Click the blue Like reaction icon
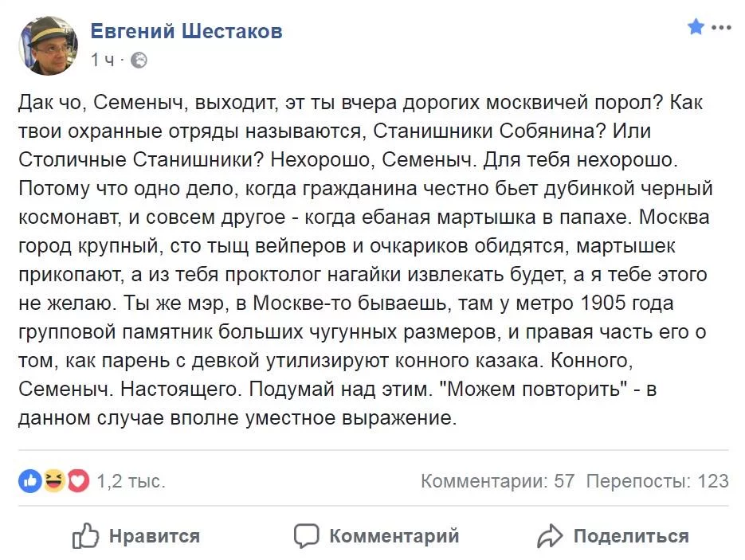Image resolution: width=745 pixels, height=560 pixels. pos(30,480)
